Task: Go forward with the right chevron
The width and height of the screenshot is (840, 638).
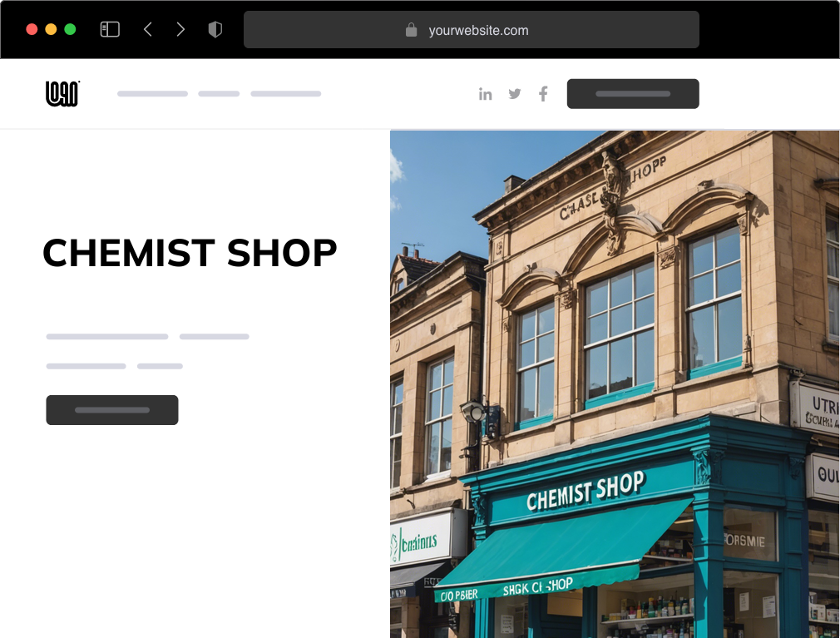Action: (180, 29)
